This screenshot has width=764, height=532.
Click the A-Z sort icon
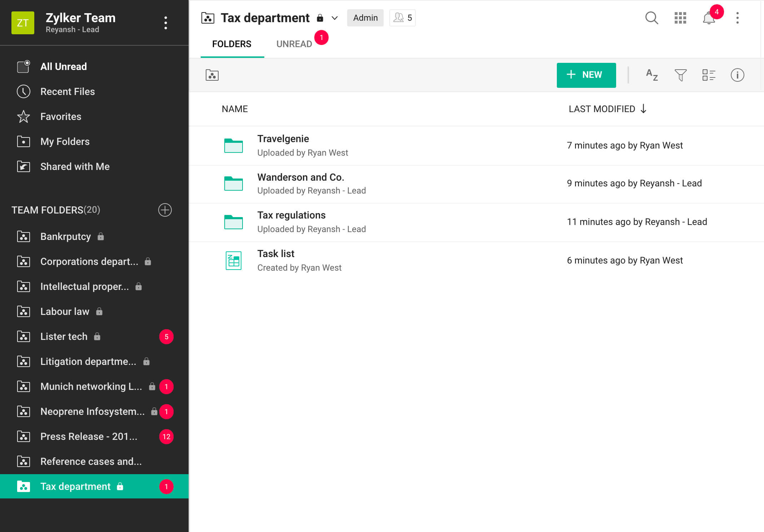pos(652,75)
